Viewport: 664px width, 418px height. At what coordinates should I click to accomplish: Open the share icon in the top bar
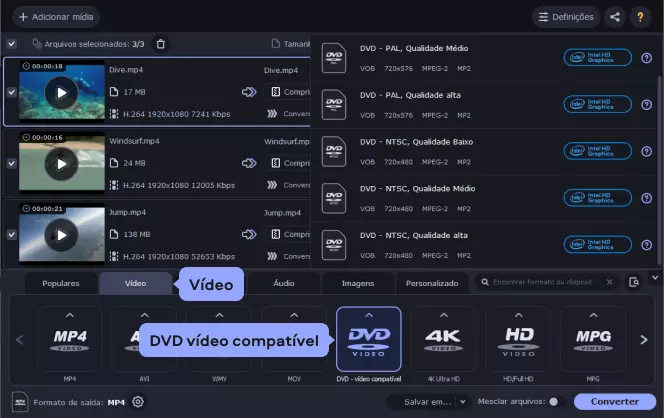615,17
